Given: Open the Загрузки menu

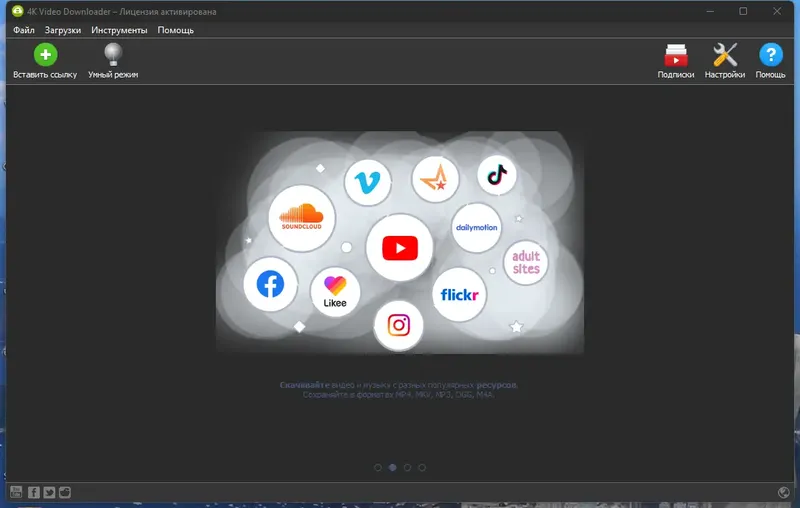Looking at the screenshot, I should pos(63,30).
